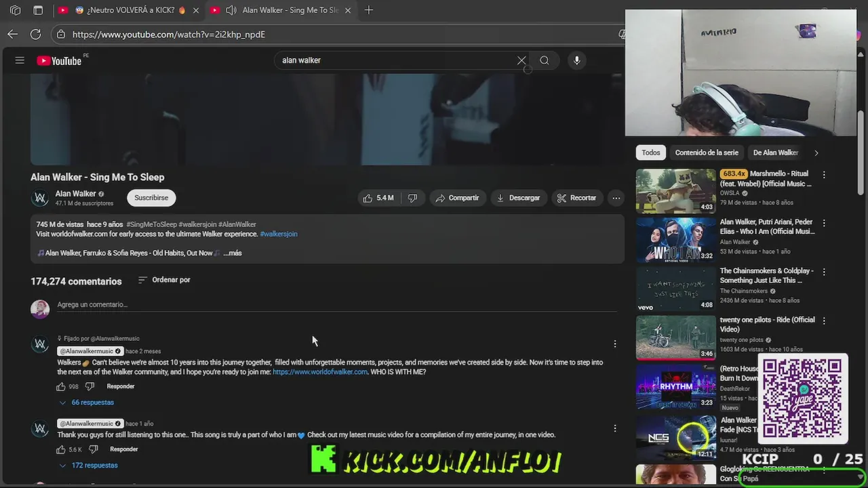Go to YouTube home via logo
Viewport: 868px width, 488px height.
(x=59, y=60)
